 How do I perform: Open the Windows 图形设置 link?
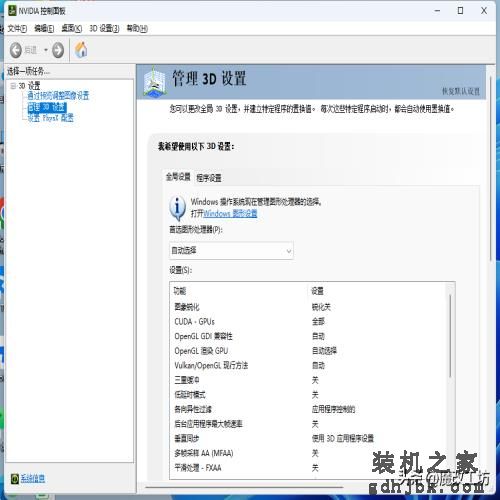[x=230, y=213]
